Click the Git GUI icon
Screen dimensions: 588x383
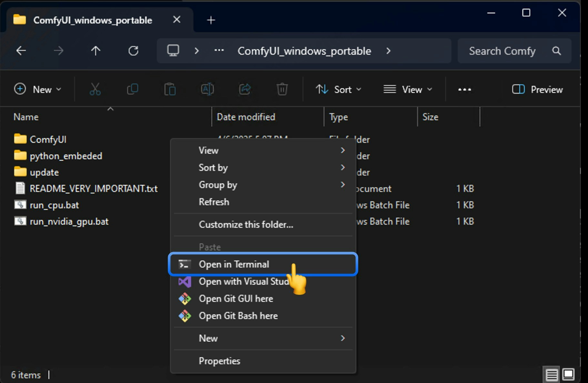185,299
